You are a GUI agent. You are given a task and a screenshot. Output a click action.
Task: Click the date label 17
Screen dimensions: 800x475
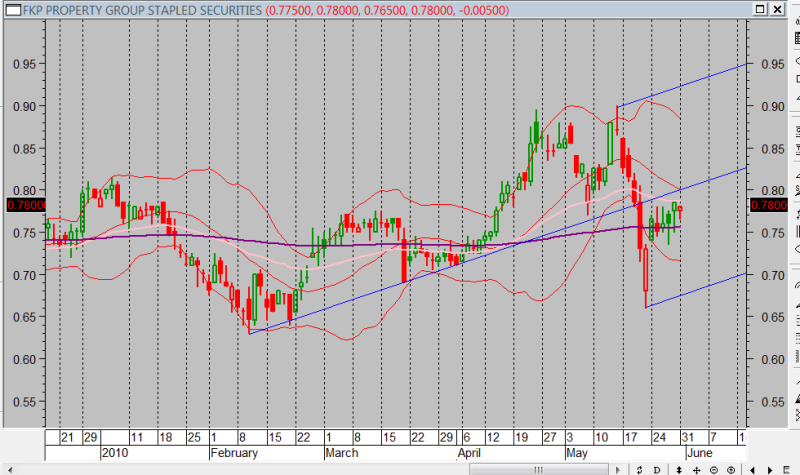(631, 437)
